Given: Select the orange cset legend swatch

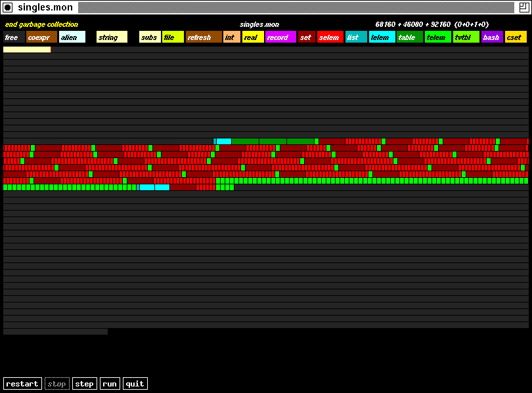Looking at the screenshot, I should pos(516,37).
